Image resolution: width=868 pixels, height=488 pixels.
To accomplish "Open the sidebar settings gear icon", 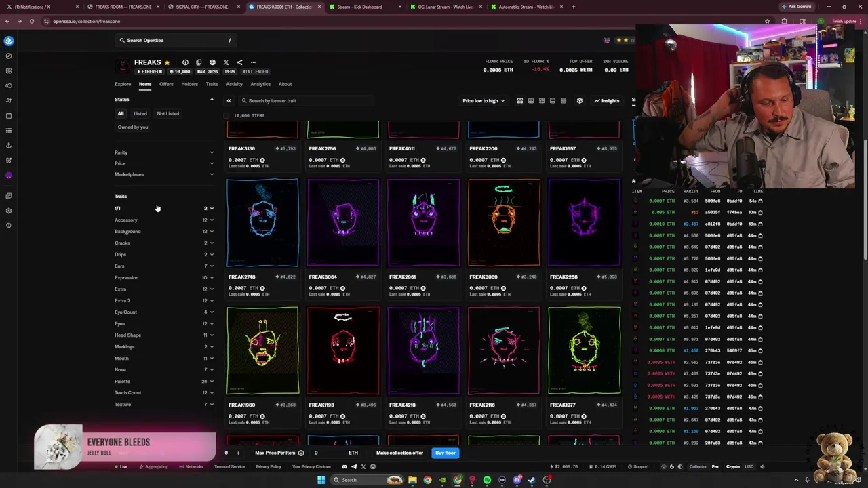I will pyautogui.click(x=8, y=211).
